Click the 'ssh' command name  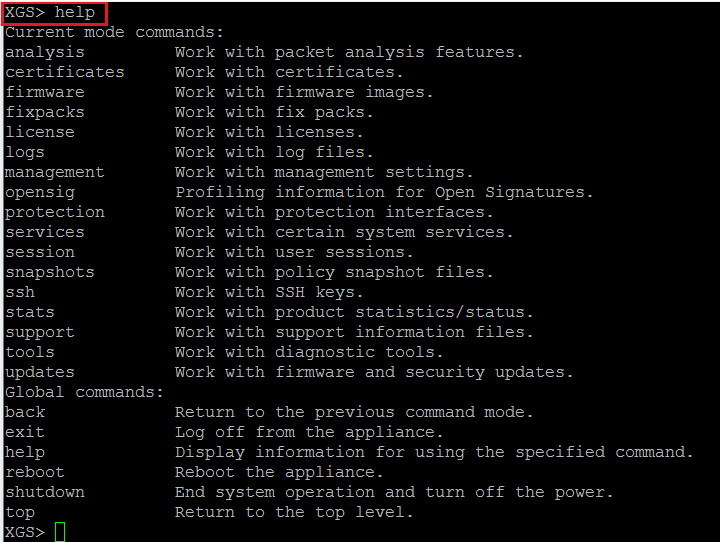(x=20, y=292)
